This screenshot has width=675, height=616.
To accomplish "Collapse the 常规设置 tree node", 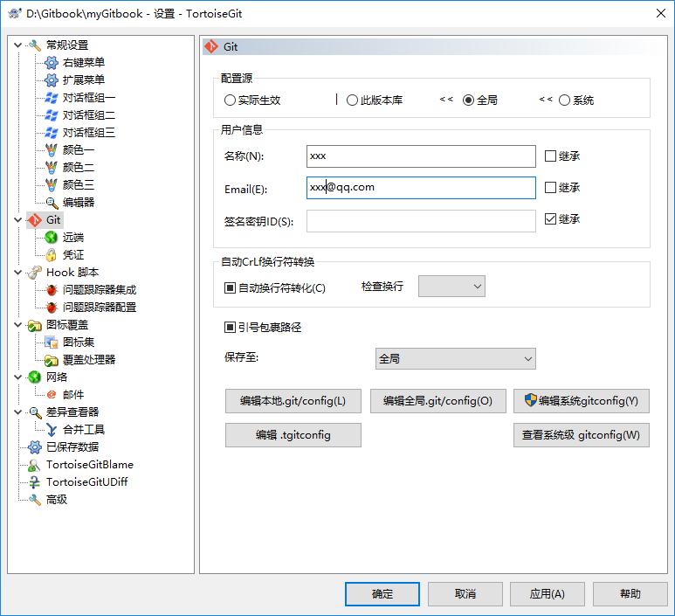I will (18, 45).
